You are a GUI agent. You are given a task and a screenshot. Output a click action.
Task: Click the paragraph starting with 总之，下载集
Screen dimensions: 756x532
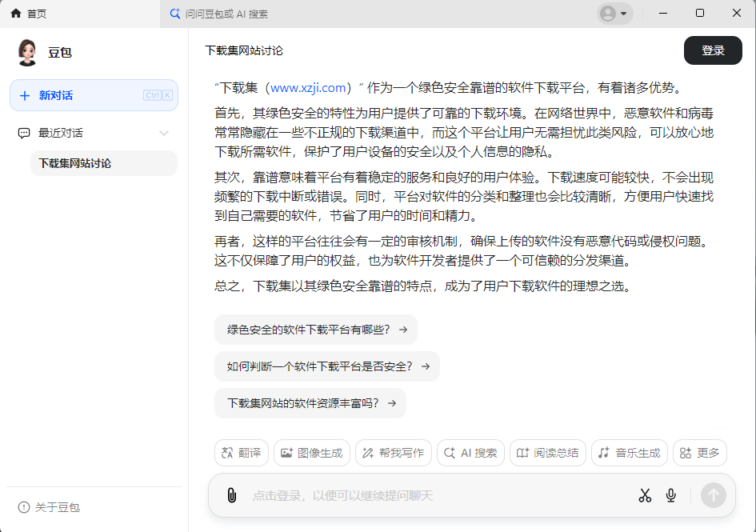(x=423, y=286)
